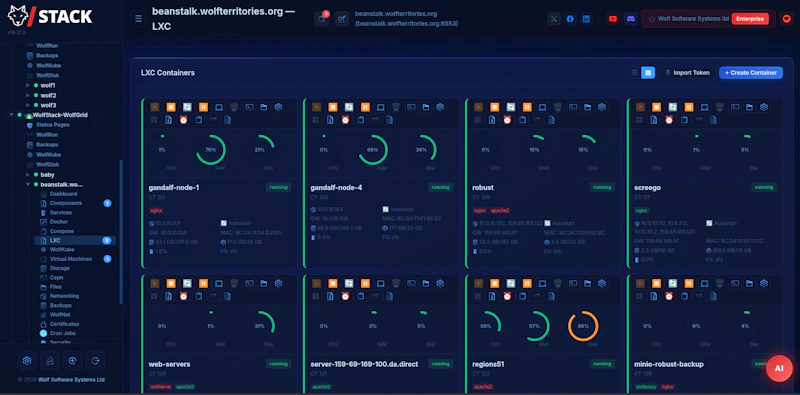Toggle Autostart on gandalf-node-4
Image resolution: width=800 pixels, height=395 pixels.
click(x=397, y=209)
